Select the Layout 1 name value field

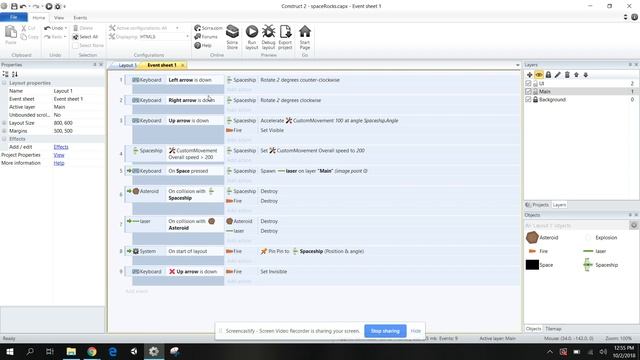[x=78, y=91]
